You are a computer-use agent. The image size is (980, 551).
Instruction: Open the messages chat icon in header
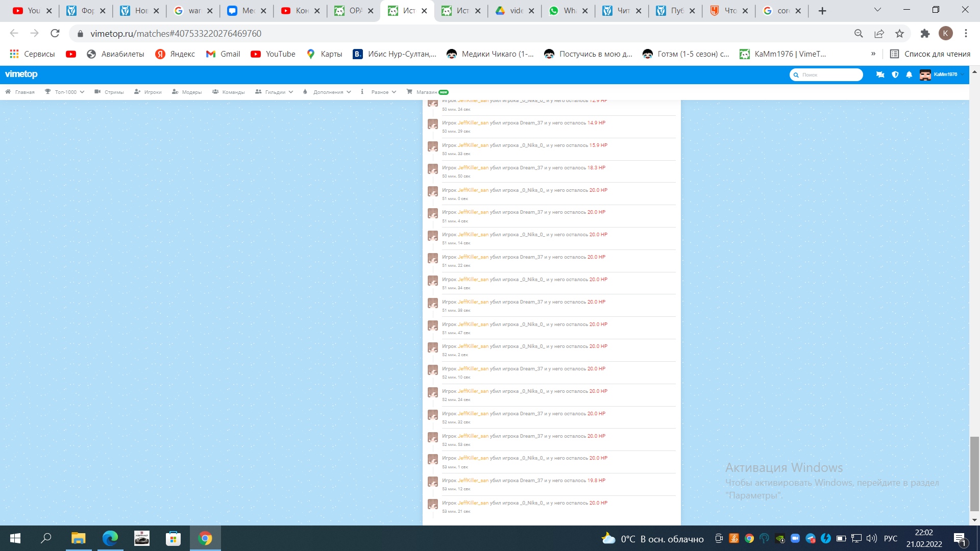pyautogui.click(x=880, y=74)
